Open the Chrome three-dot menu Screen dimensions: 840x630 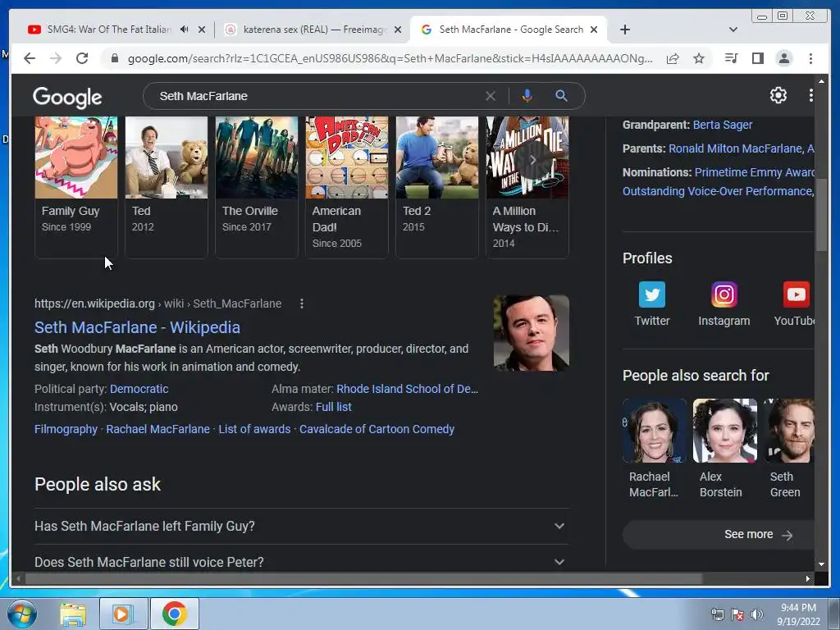tap(810, 58)
